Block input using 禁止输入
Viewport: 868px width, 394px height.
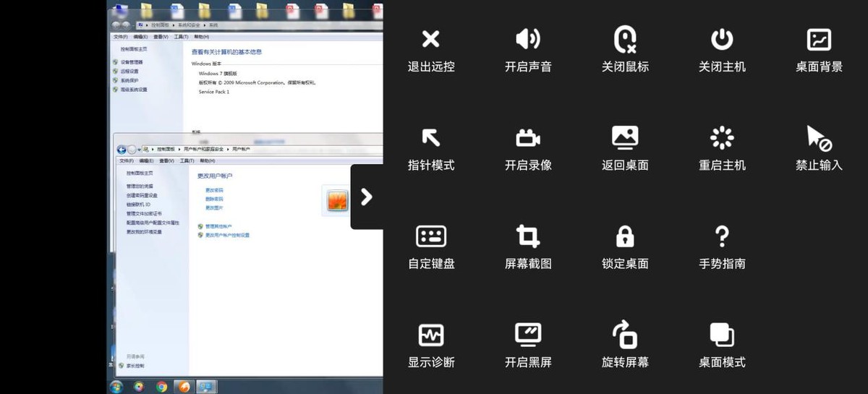(x=819, y=150)
